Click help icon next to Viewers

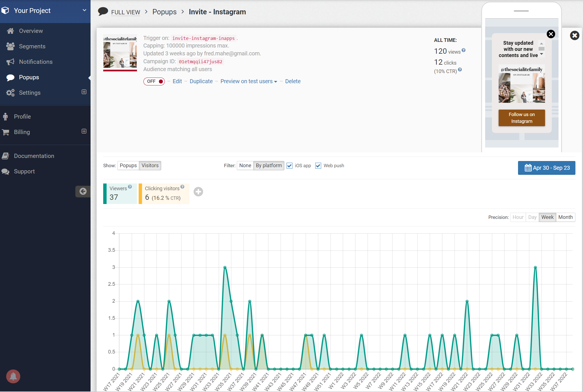[130, 187]
